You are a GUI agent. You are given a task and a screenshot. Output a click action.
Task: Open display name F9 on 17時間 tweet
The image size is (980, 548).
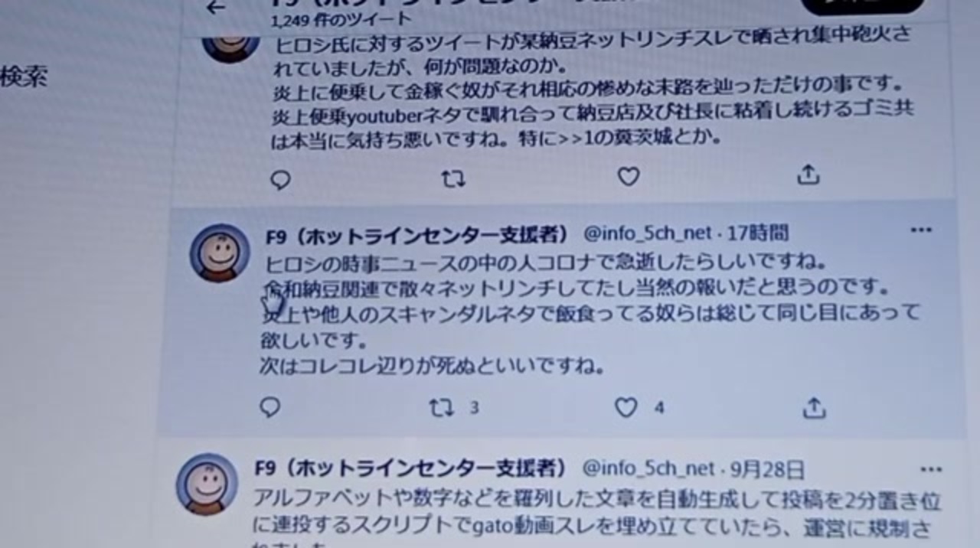point(418,234)
